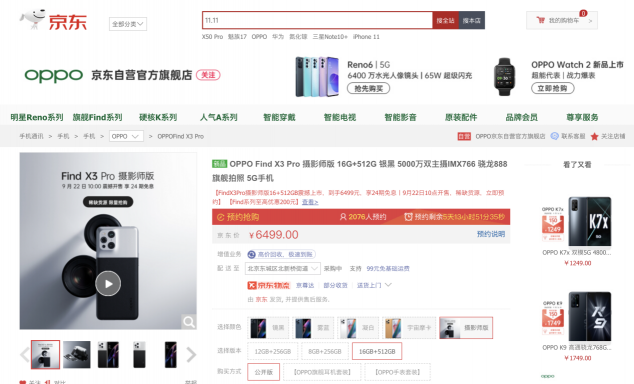Open the 明星Reno系列 menu

[x=37, y=117]
